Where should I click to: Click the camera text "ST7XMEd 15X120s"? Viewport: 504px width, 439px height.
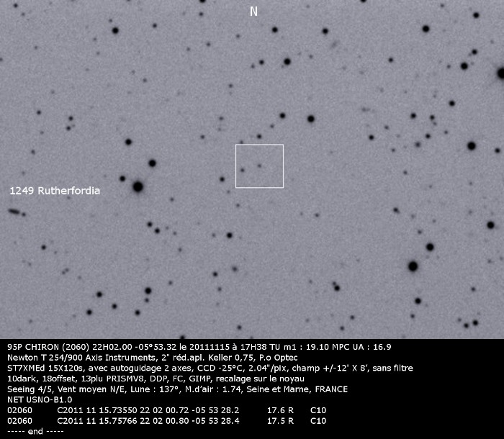(45, 368)
